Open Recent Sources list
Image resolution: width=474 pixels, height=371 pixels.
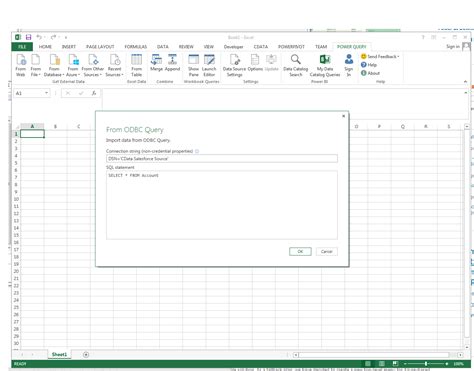tap(114, 65)
